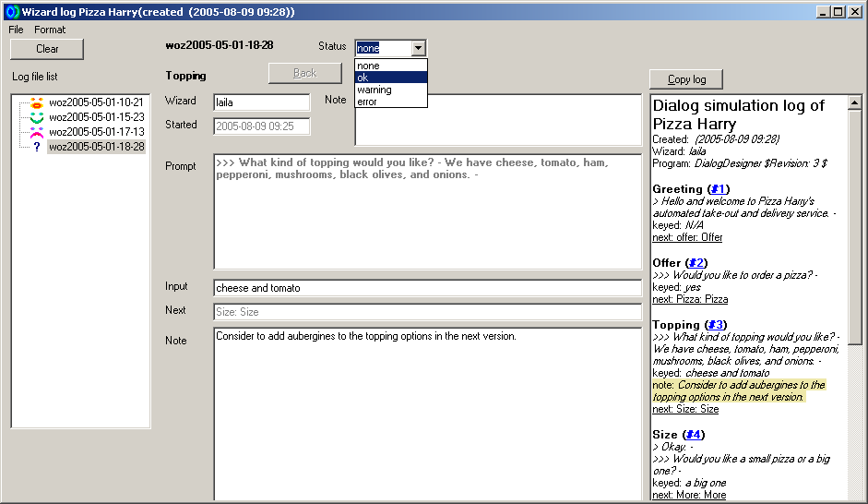This screenshot has width=868, height=504.
Task: Select log file woz2005-05-01-18-28
Action: [x=96, y=147]
